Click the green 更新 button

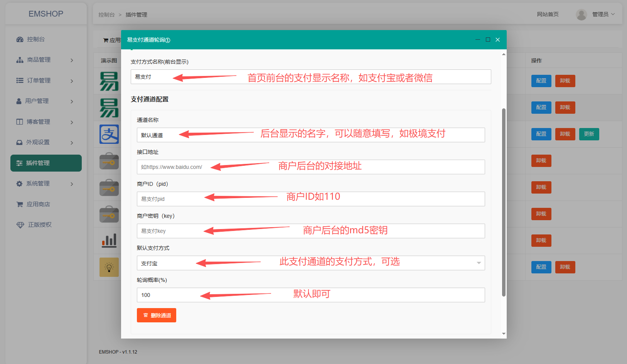pyautogui.click(x=589, y=134)
